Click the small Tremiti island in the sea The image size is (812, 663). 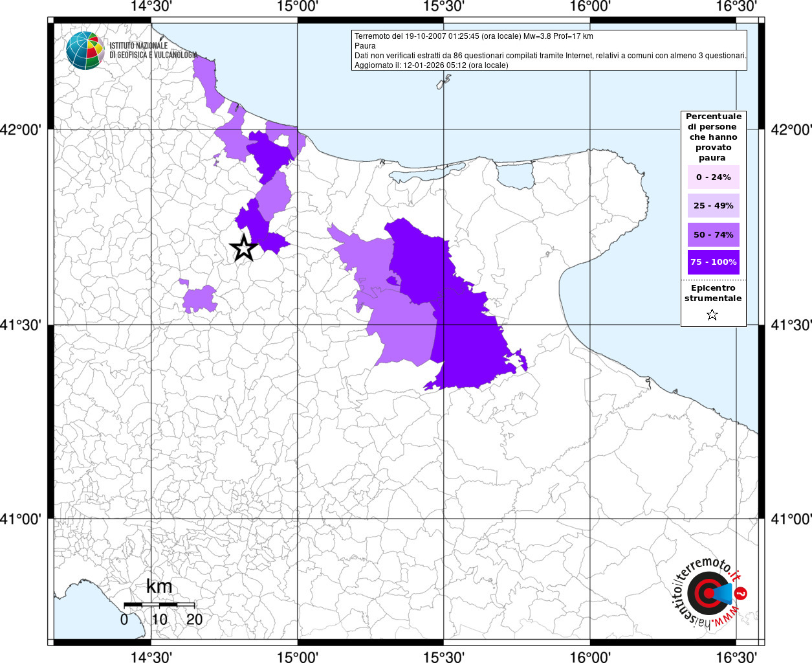[x=444, y=82]
